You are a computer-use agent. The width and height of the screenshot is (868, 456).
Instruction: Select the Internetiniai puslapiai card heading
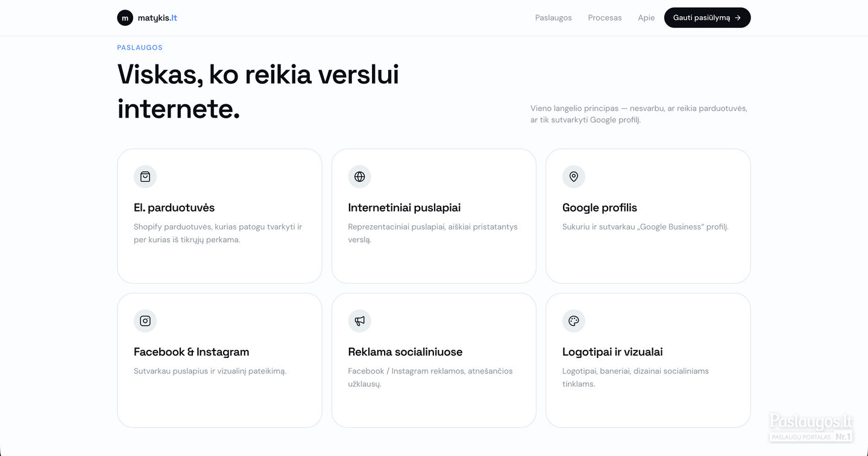click(x=404, y=208)
